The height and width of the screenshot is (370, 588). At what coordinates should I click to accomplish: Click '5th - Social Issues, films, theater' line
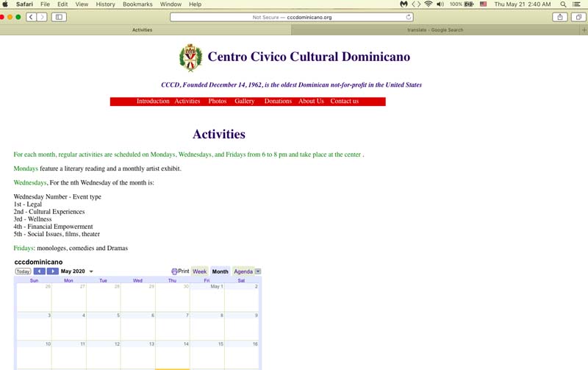(57, 234)
